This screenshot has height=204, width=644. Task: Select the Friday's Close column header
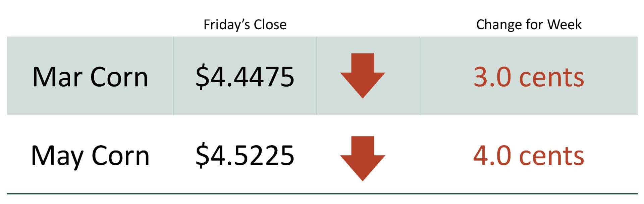[245, 25]
